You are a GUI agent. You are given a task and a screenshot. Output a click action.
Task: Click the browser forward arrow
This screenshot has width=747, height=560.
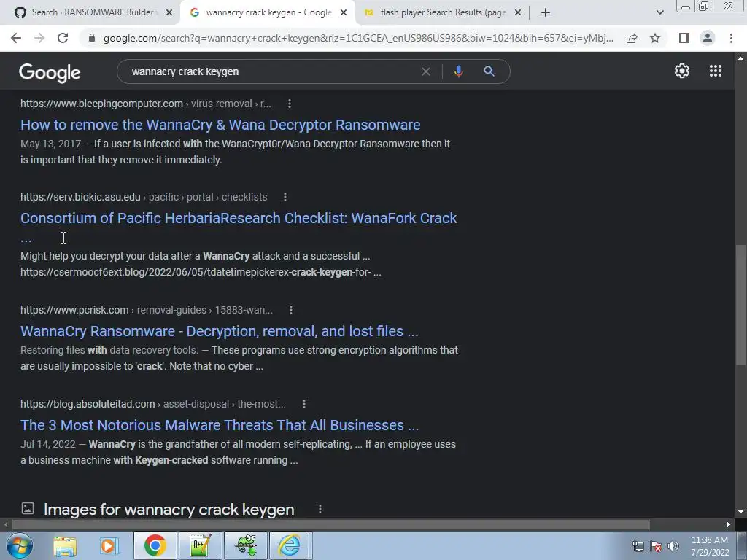click(39, 38)
